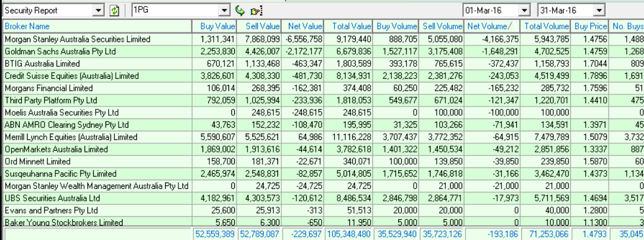Click footer net volume -193,186

click(504, 234)
